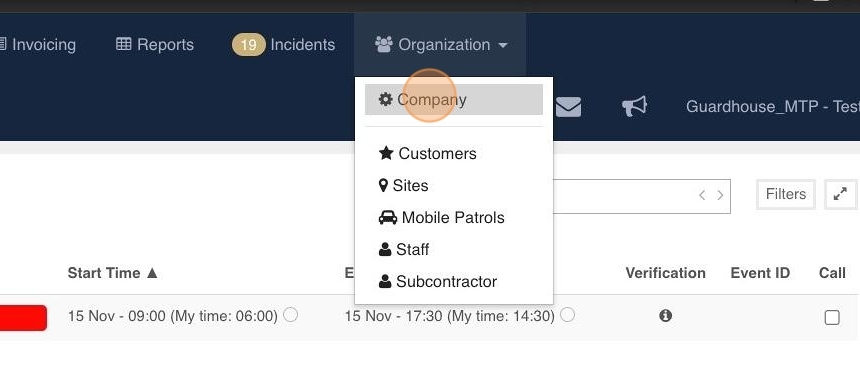Select the radio circle after start time

[x=291, y=314]
